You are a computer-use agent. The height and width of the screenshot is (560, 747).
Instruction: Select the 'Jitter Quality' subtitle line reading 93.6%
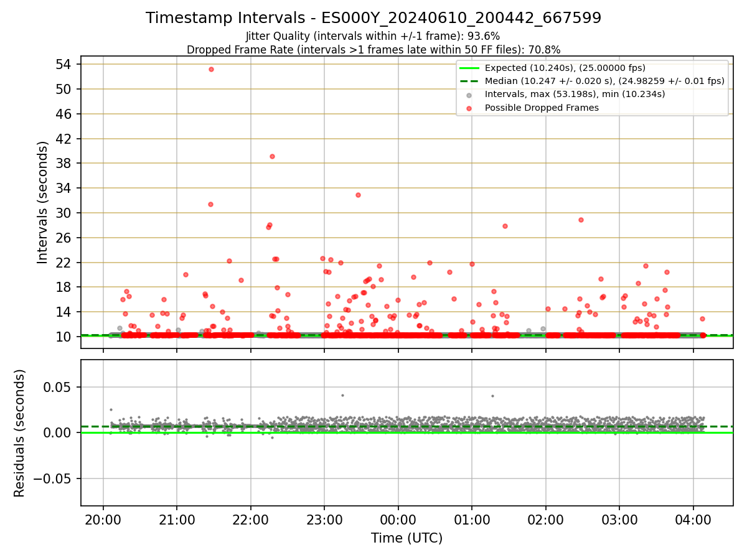click(x=373, y=36)
